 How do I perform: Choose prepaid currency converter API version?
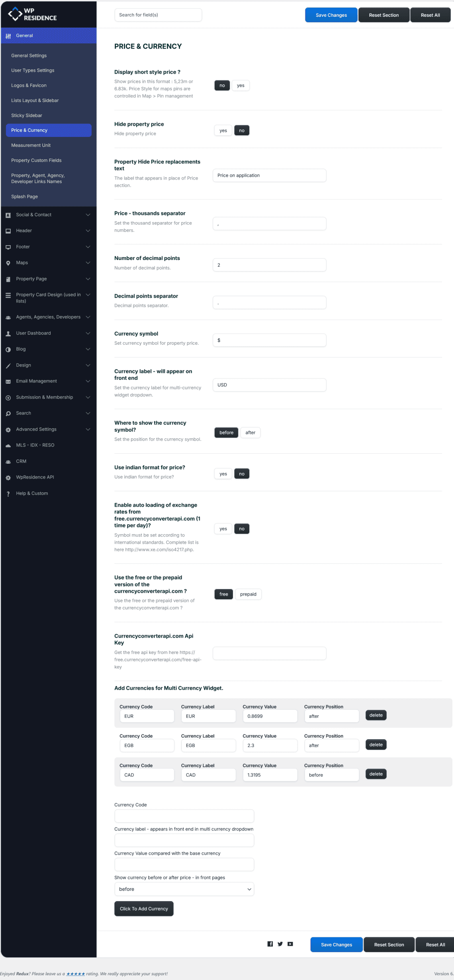pyautogui.click(x=248, y=594)
